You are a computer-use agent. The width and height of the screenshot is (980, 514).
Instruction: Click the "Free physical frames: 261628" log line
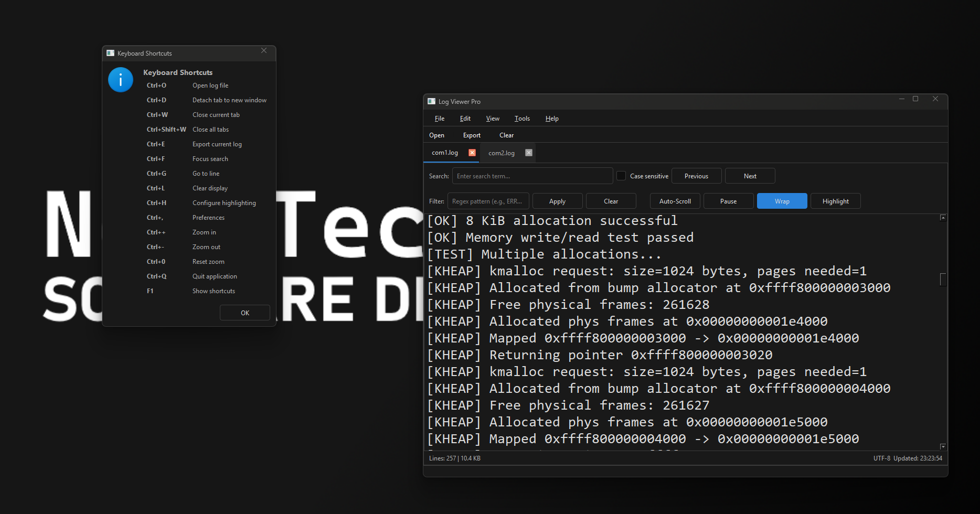(x=568, y=305)
